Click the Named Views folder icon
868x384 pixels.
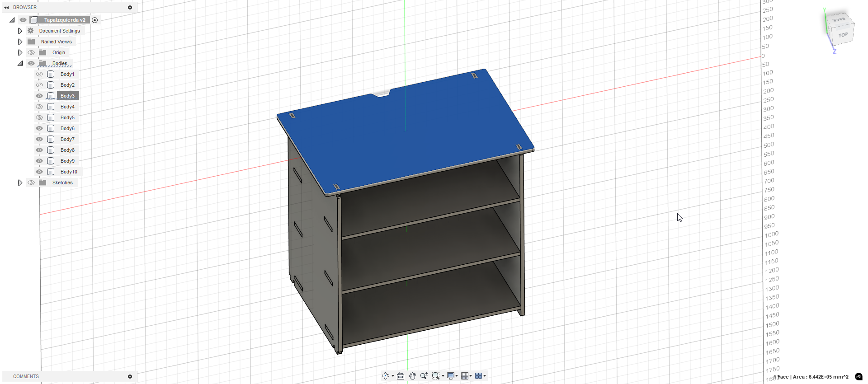point(31,42)
